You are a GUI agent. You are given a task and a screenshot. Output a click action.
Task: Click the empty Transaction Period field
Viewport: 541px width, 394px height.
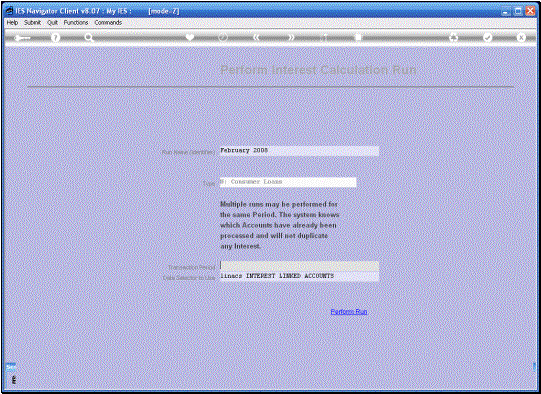[299, 266]
